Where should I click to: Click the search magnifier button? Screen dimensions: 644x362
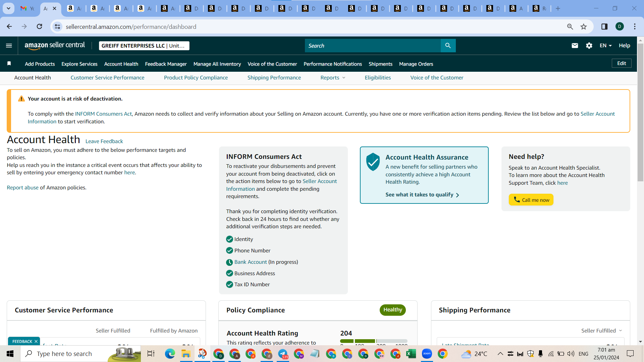[448, 46]
